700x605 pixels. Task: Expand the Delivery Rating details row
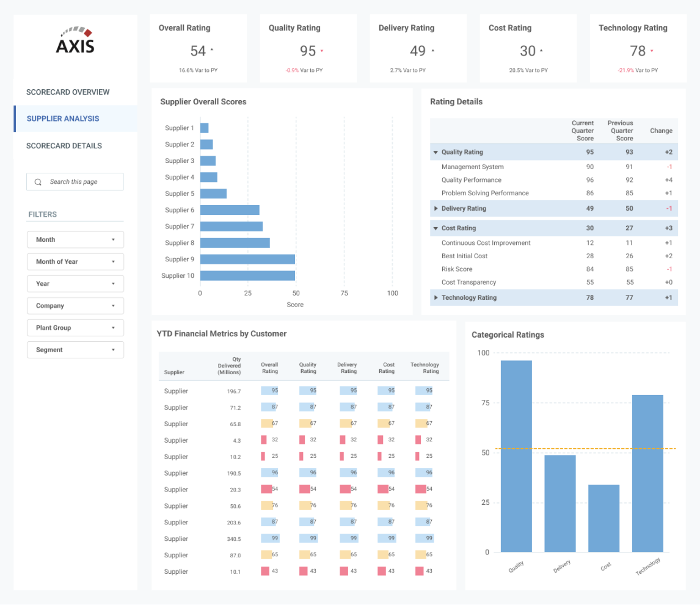pyautogui.click(x=436, y=208)
